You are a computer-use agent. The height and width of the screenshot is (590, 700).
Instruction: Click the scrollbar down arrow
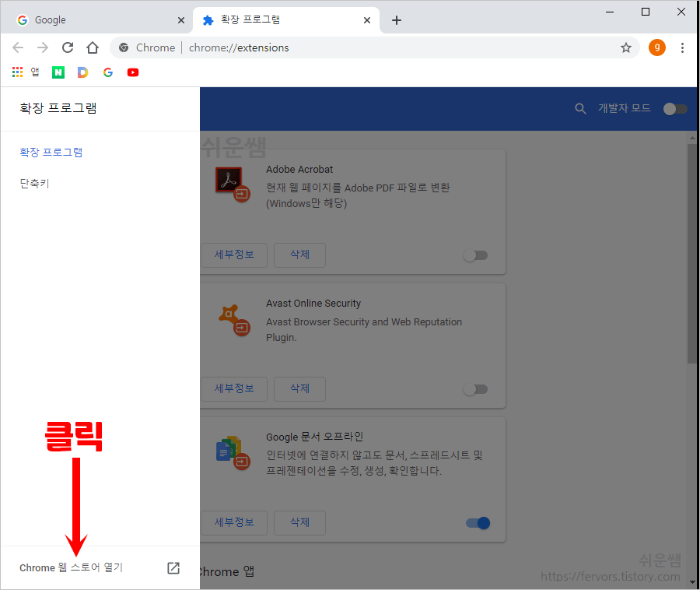point(692,582)
